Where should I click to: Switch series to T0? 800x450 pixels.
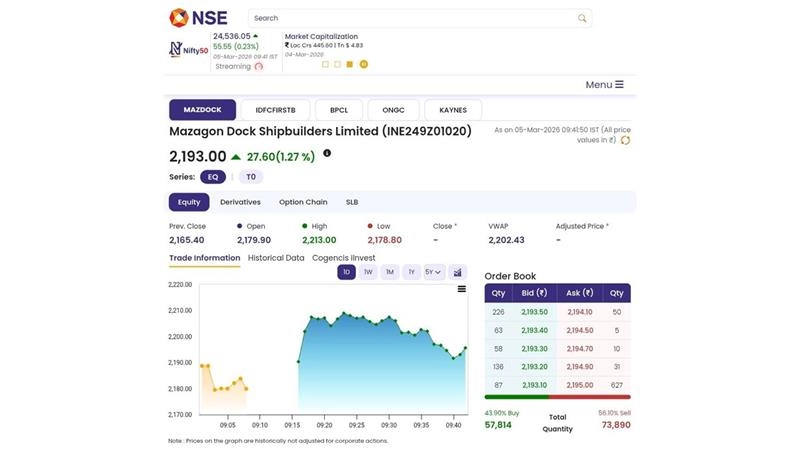tap(251, 177)
